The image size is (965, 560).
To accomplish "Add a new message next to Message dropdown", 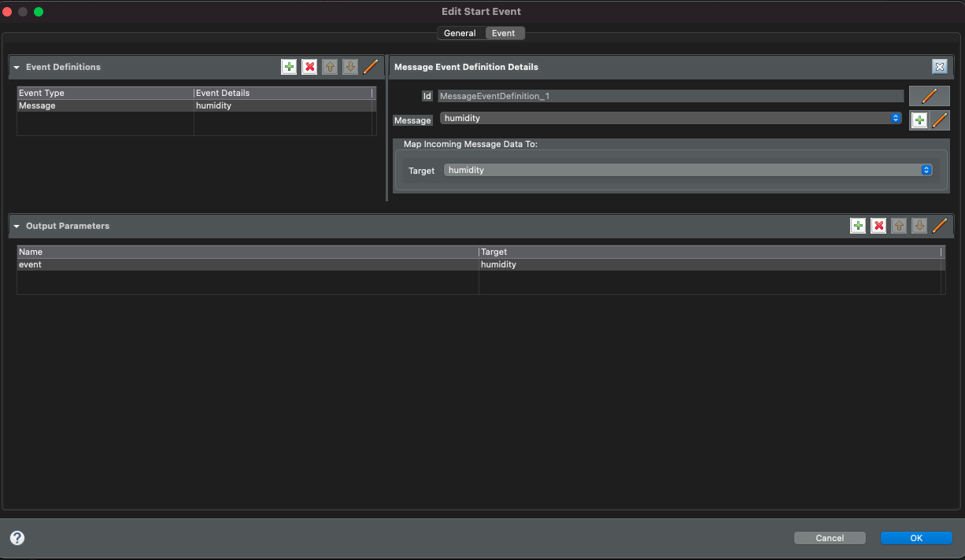I will [919, 120].
